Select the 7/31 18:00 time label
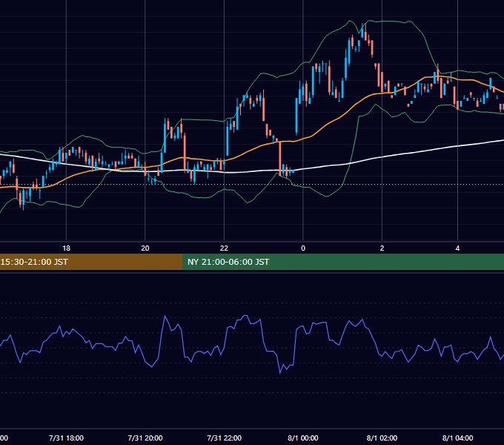The width and height of the screenshot is (504, 445). click(66, 438)
